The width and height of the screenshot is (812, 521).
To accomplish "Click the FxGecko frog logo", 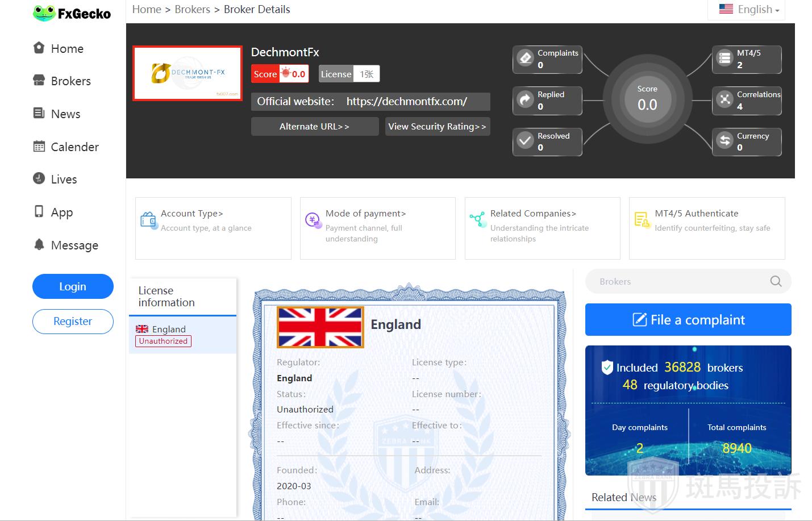I will click(44, 13).
